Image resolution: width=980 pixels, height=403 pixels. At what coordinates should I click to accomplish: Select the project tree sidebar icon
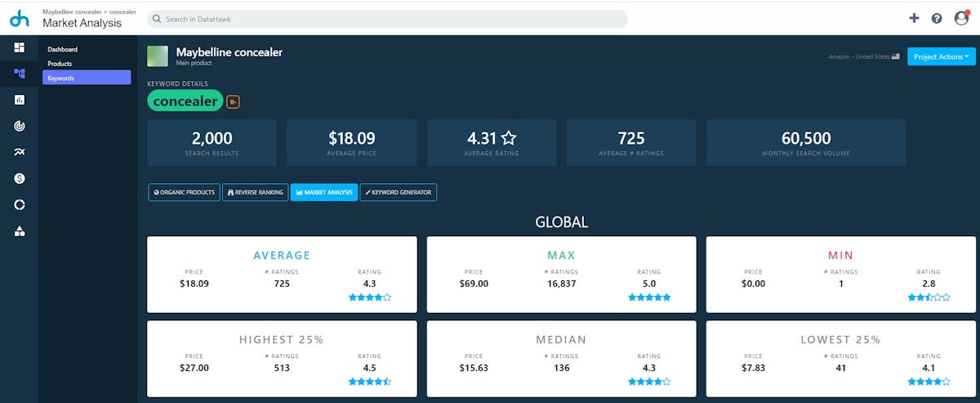[x=20, y=74]
